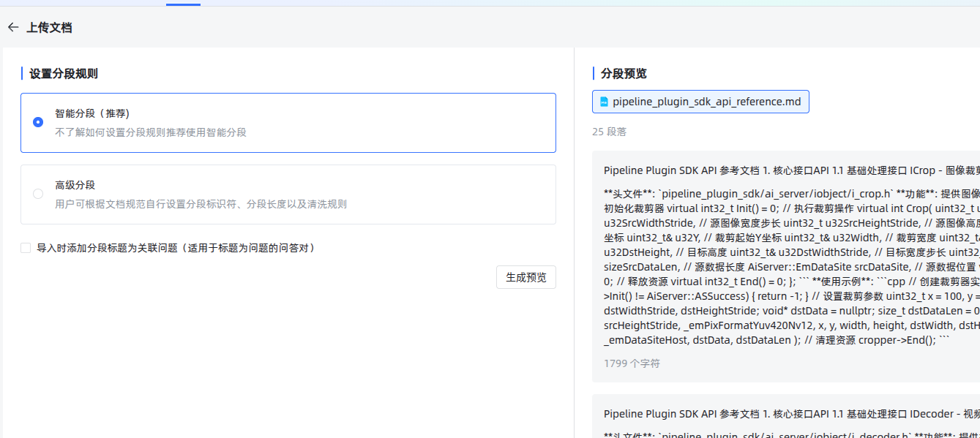Click the 生成预览 button

click(526, 277)
